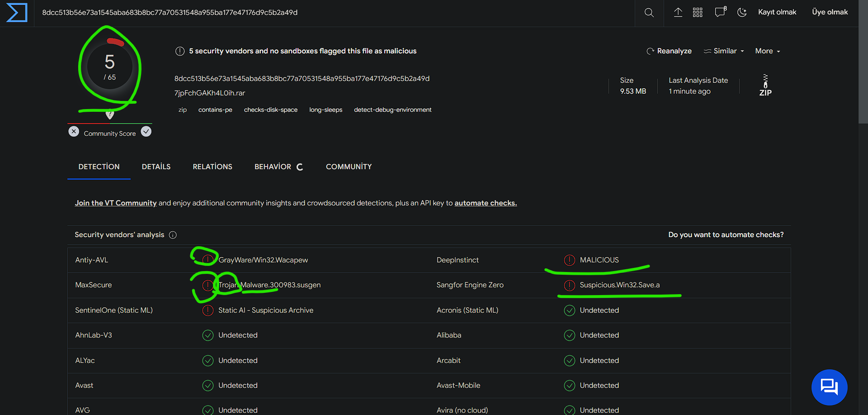
Task: Select the checks-disk-space tag
Action: (x=271, y=110)
